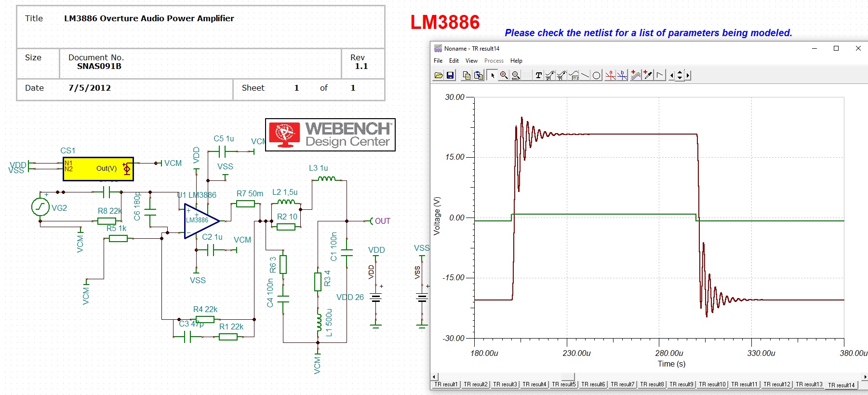Switch to the TR result4 tab

[534, 384]
